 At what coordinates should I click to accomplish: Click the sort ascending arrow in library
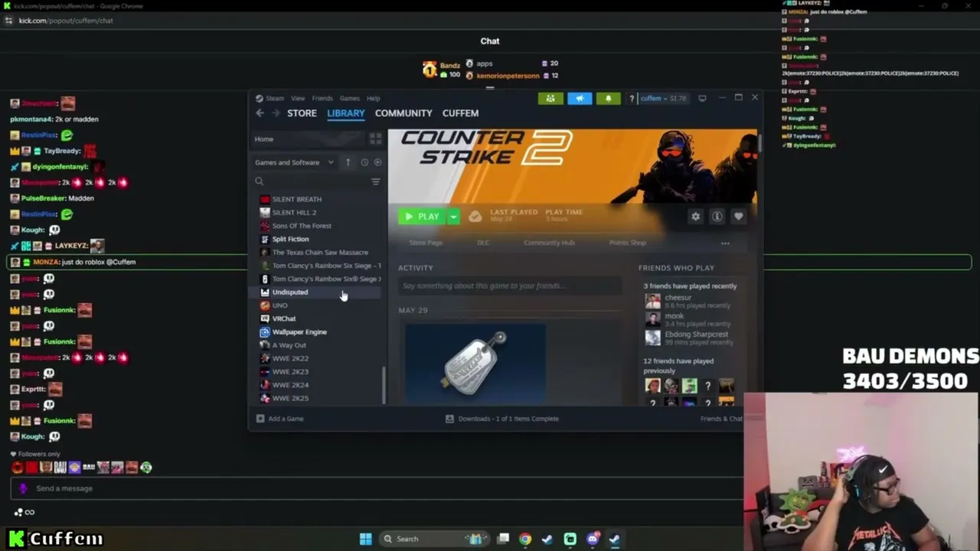coord(348,162)
